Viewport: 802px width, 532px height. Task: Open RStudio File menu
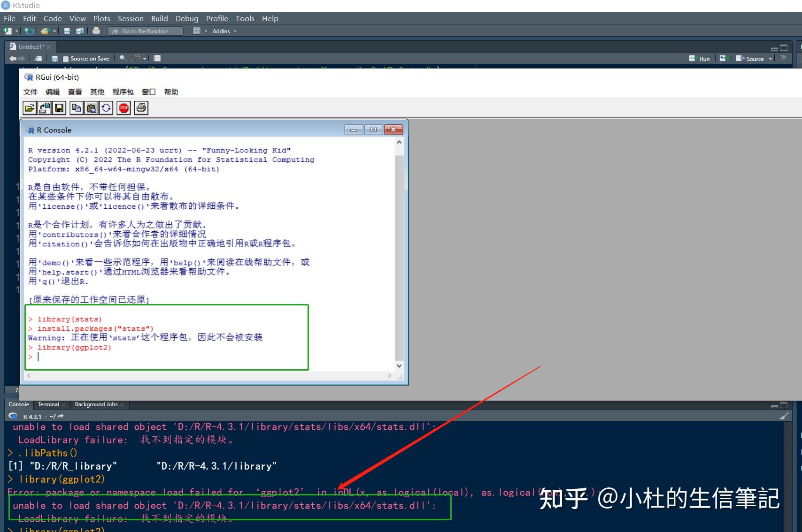9,18
